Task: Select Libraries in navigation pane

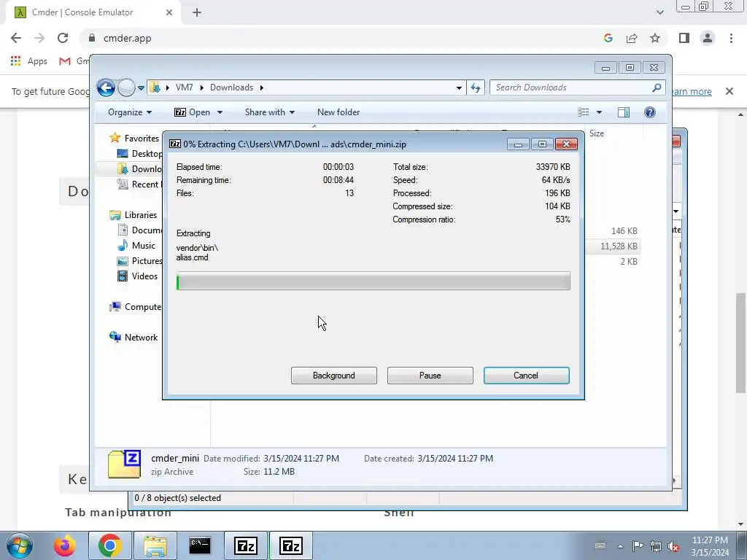Action: pos(133,215)
